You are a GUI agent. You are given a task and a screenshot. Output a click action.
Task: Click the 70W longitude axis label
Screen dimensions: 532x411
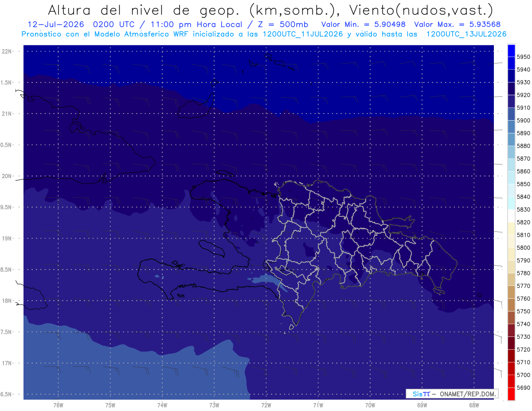370,405
